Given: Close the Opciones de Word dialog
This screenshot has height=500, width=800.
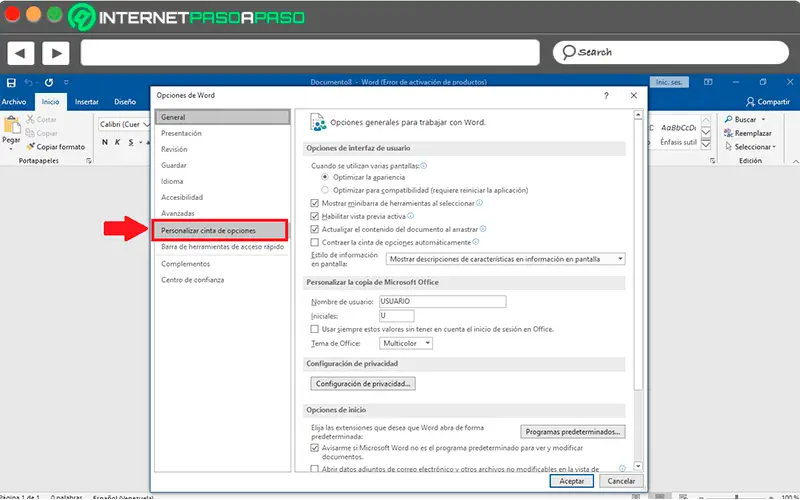Looking at the screenshot, I should click(x=634, y=95).
